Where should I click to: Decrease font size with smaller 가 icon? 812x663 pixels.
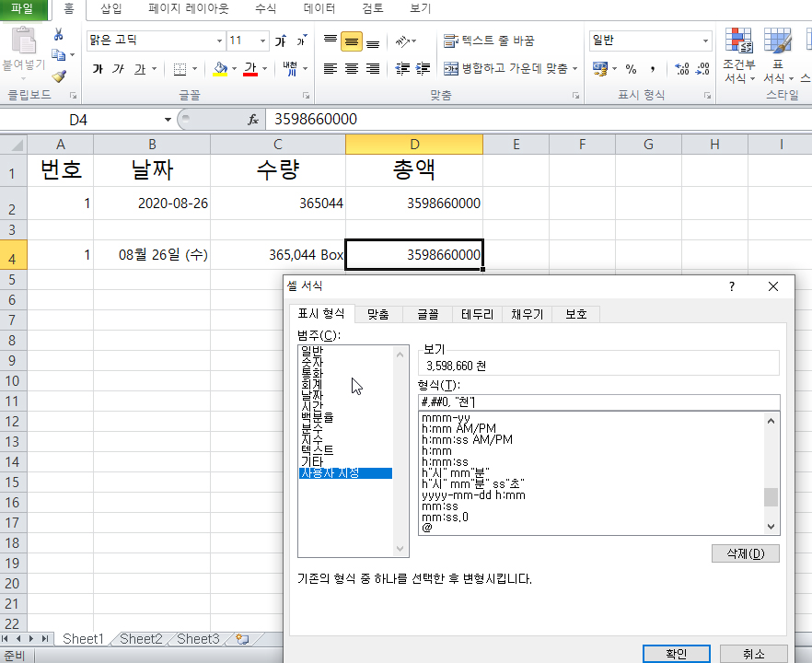(301, 41)
